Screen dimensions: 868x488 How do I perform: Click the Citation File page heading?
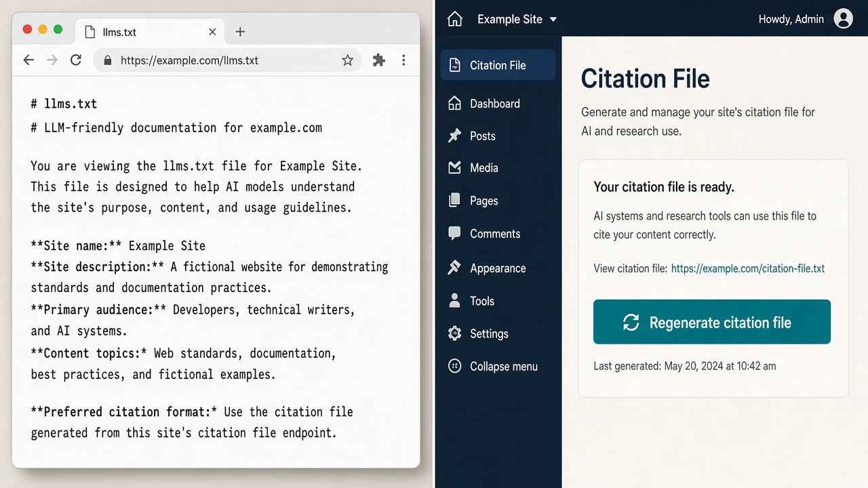tap(645, 79)
